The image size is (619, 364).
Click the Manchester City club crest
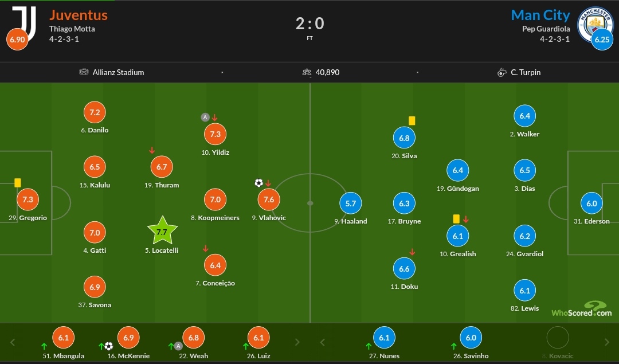tap(595, 25)
